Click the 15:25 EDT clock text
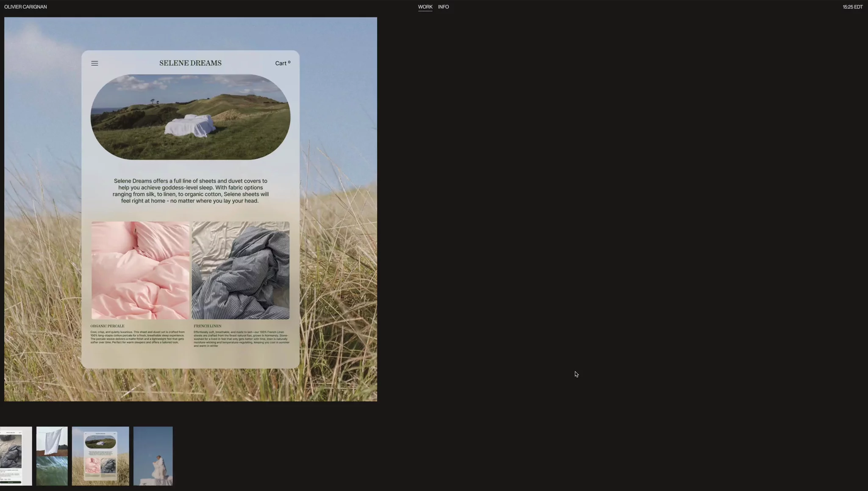The width and height of the screenshot is (868, 491). tap(852, 7)
